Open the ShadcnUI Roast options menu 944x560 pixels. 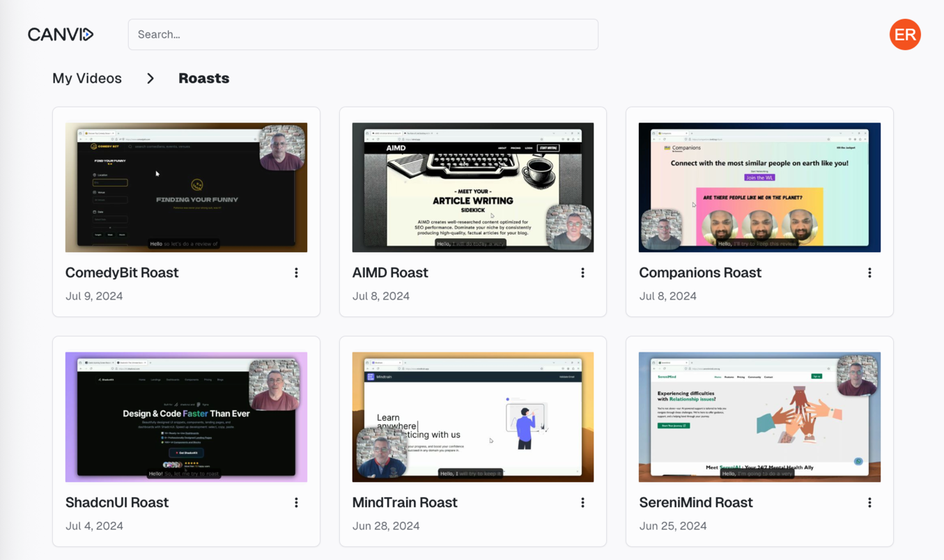[x=296, y=503]
